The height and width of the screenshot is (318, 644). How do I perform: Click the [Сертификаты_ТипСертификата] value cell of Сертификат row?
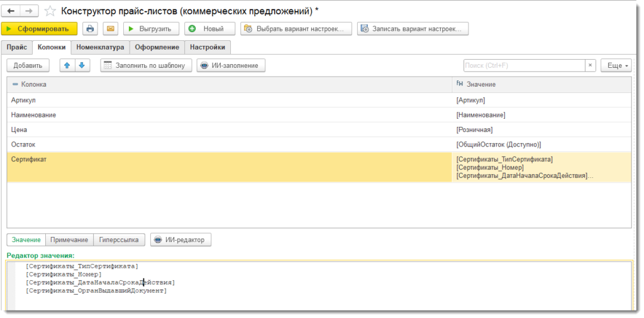(541, 167)
